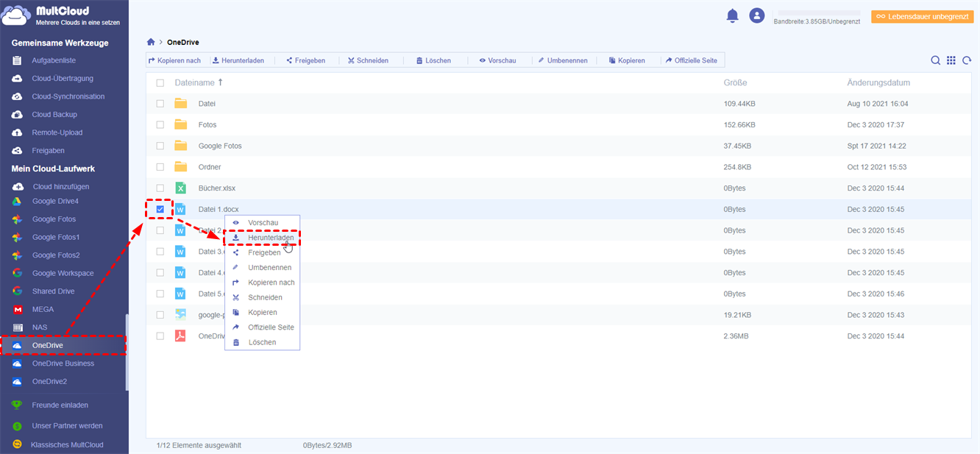Click Schneiden in the toolbar

pyautogui.click(x=368, y=60)
